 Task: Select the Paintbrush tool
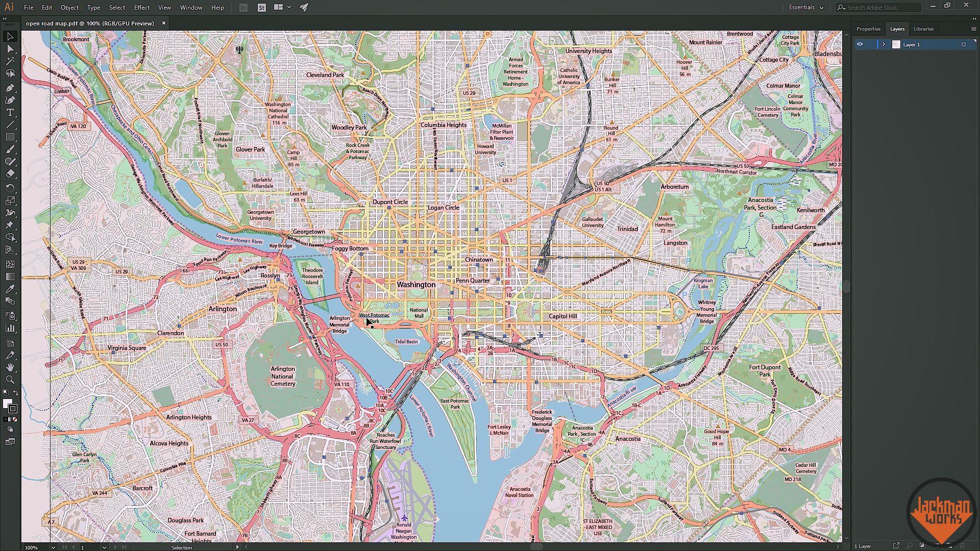[x=10, y=149]
